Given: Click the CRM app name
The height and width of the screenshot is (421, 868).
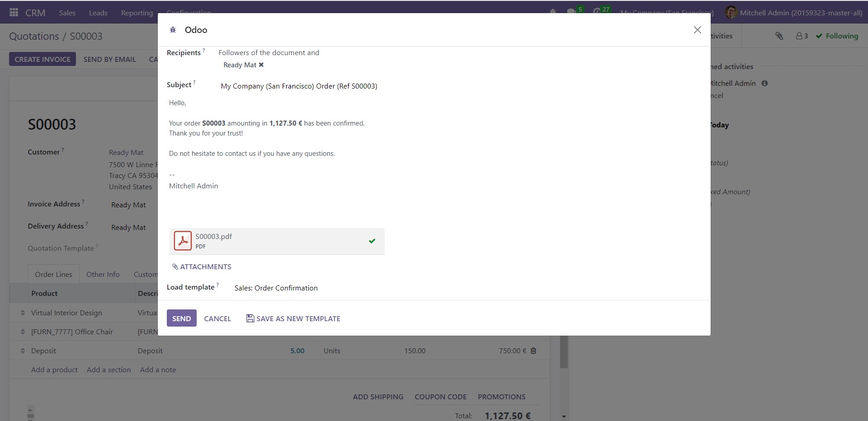Looking at the screenshot, I should (x=35, y=13).
